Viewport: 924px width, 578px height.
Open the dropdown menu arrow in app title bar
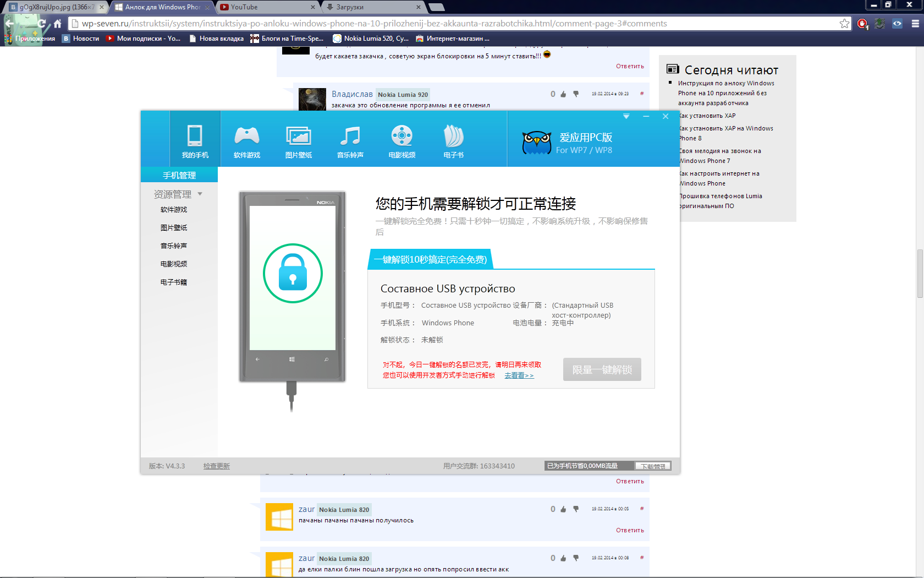626,116
